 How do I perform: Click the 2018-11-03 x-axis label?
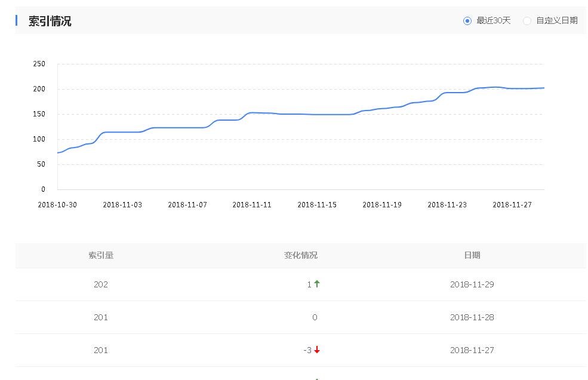(x=122, y=204)
